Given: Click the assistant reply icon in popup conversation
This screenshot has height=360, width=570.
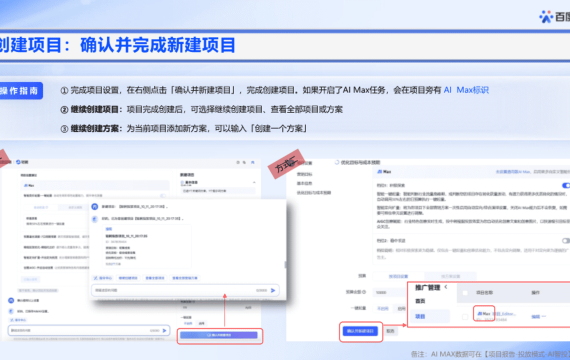Looking at the screenshot, I should coord(95,219).
